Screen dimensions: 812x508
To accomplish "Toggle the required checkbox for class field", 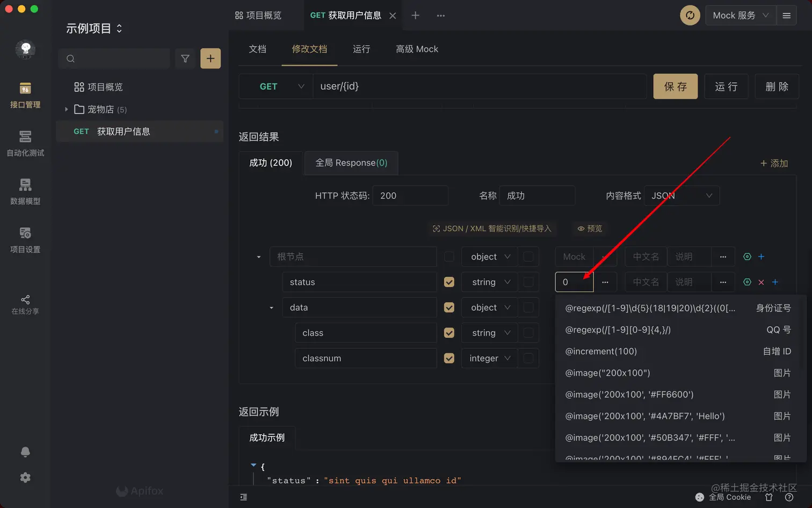I will click(x=450, y=333).
